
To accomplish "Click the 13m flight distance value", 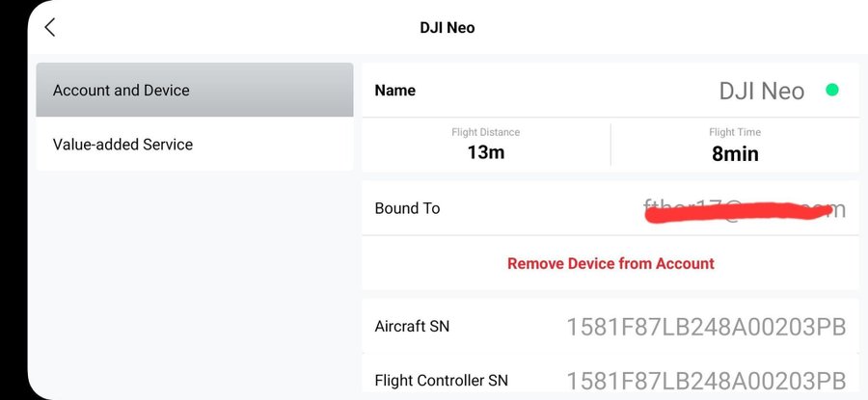I will 486,152.
